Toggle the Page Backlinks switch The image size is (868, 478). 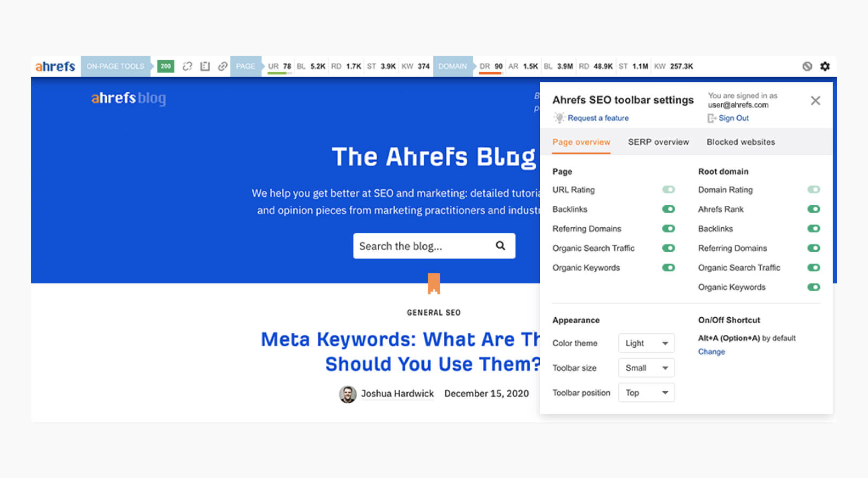(x=668, y=209)
